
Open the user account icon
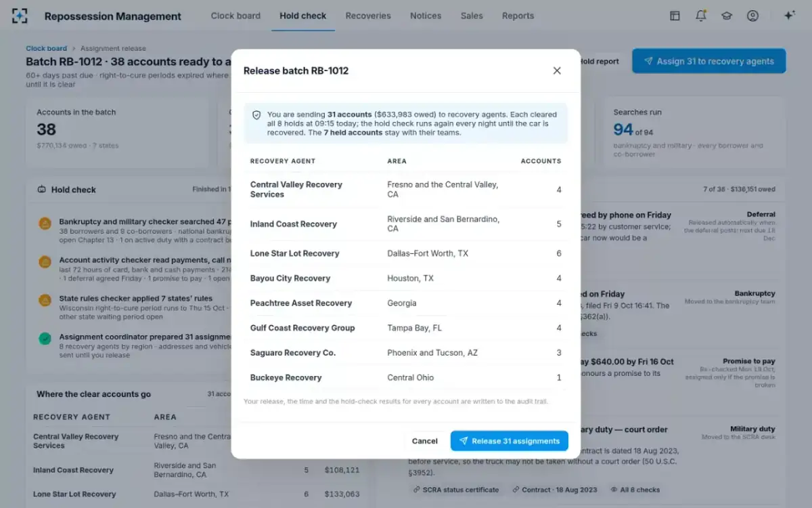[752, 16]
